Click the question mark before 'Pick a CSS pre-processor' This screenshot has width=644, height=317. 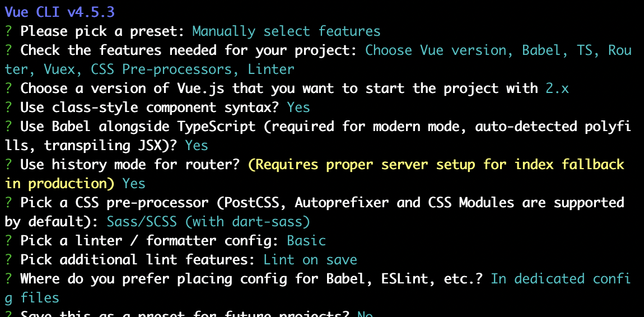pos(8,202)
